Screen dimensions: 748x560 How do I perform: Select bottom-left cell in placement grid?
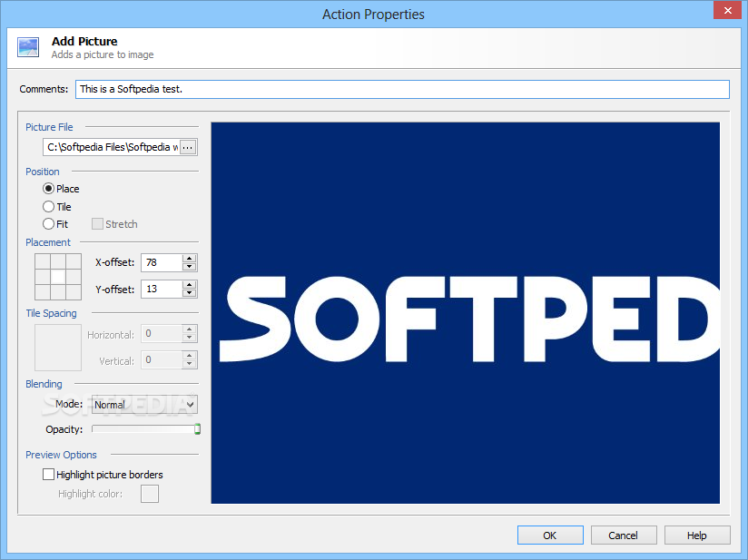43,292
